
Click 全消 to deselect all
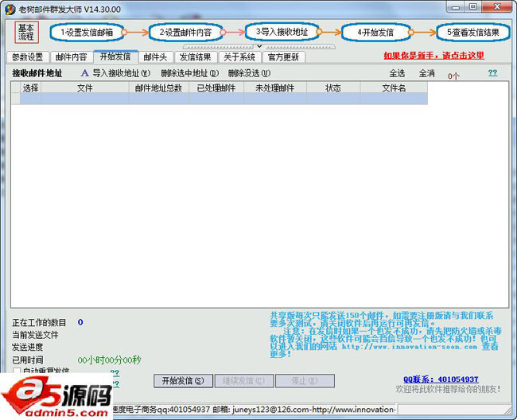pos(426,73)
